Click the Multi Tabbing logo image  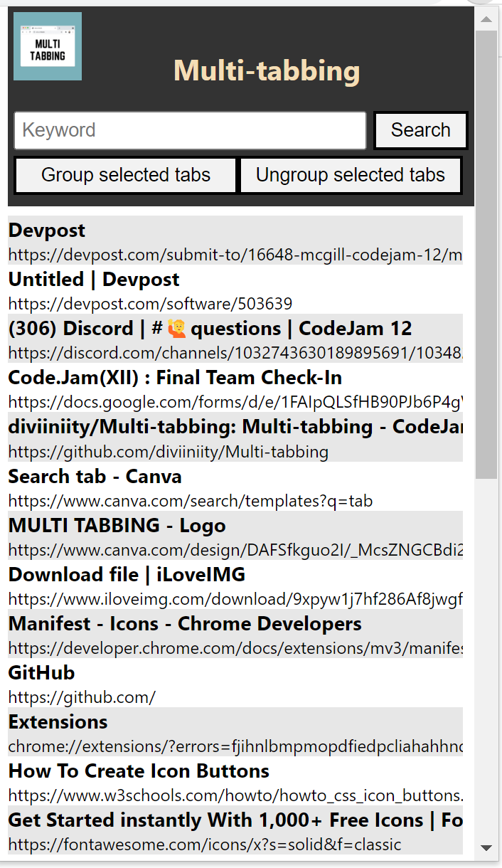click(x=48, y=46)
